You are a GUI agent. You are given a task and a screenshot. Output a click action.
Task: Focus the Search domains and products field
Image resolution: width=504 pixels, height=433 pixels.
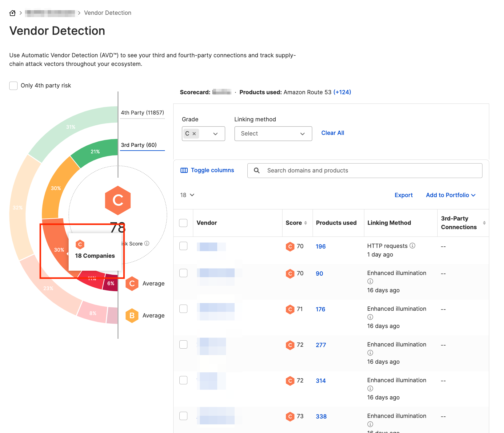[x=365, y=171]
